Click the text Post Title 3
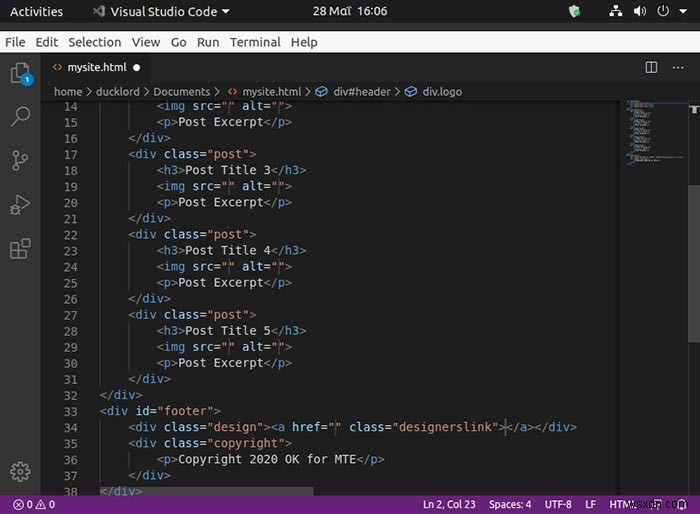This screenshot has height=514, width=700. [228, 170]
